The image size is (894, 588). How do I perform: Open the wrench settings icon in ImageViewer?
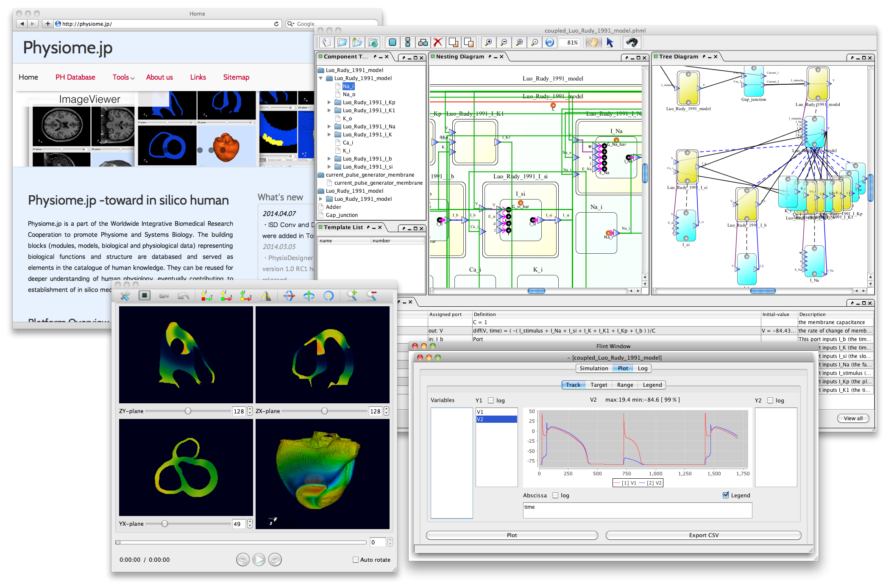[x=125, y=296]
